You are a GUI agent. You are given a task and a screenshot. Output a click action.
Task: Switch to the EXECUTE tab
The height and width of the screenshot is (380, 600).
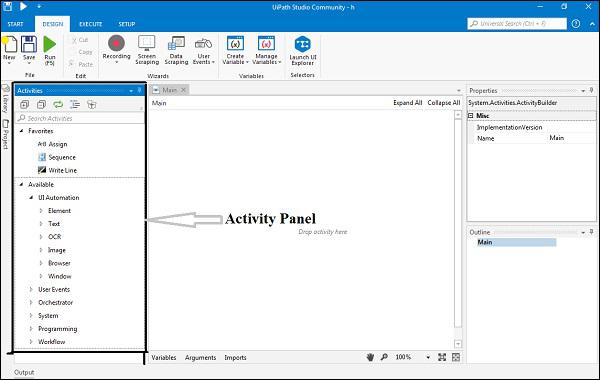tap(90, 24)
